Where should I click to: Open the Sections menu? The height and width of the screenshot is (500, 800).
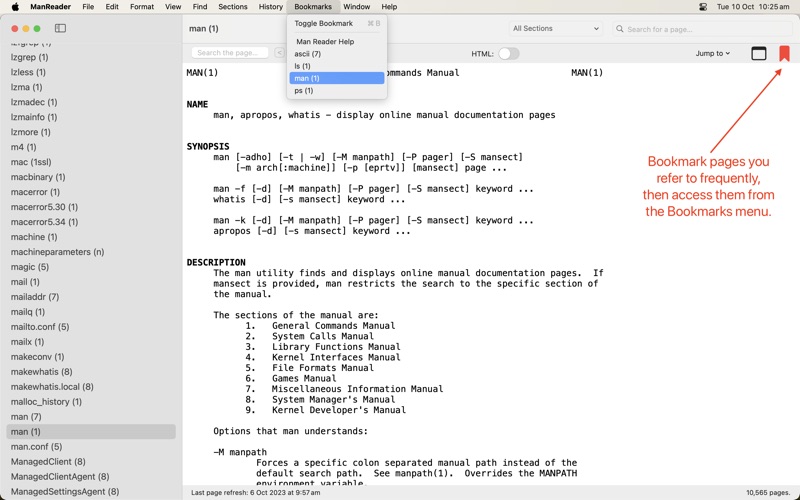tap(233, 7)
